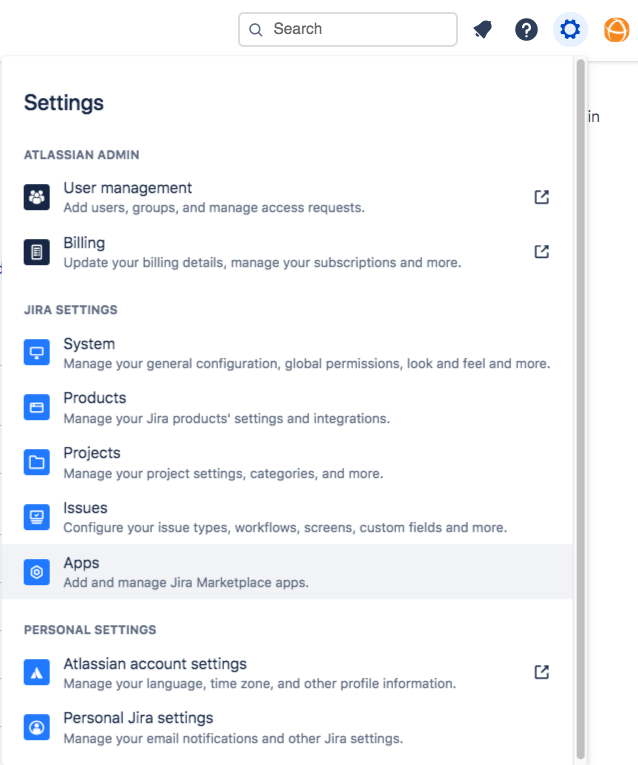Click the User management people icon

click(x=37, y=197)
